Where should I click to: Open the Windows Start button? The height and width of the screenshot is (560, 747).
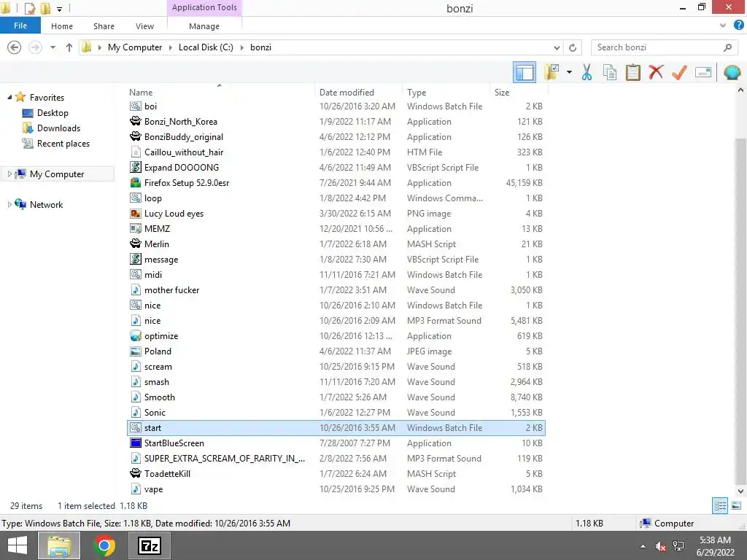(18, 545)
